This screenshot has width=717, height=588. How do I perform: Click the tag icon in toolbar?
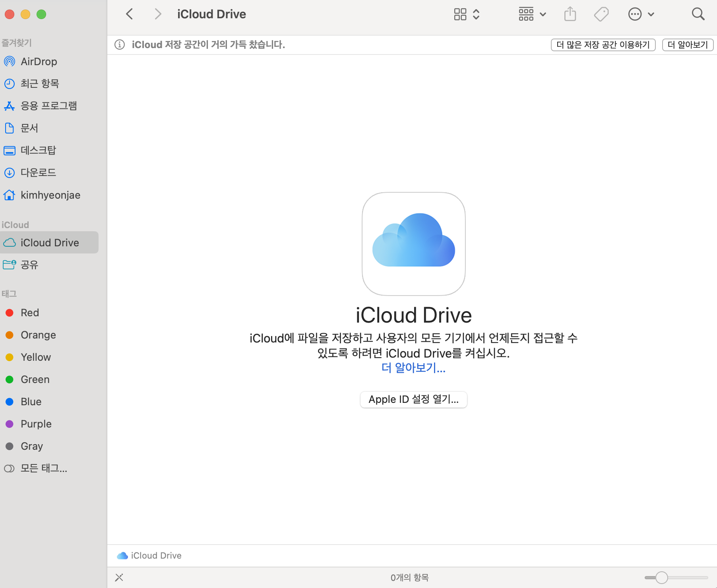(x=601, y=14)
